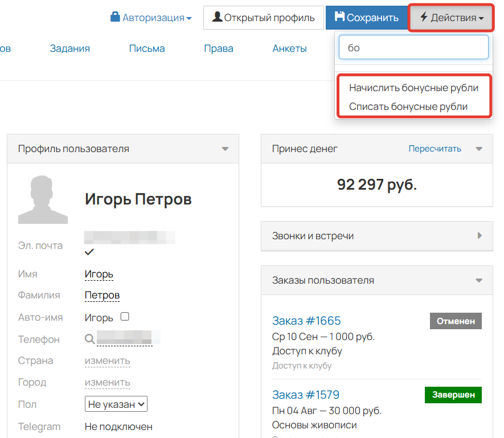Open the Пол gender dropdown
Screen dimensions: 504x438
coord(116,404)
